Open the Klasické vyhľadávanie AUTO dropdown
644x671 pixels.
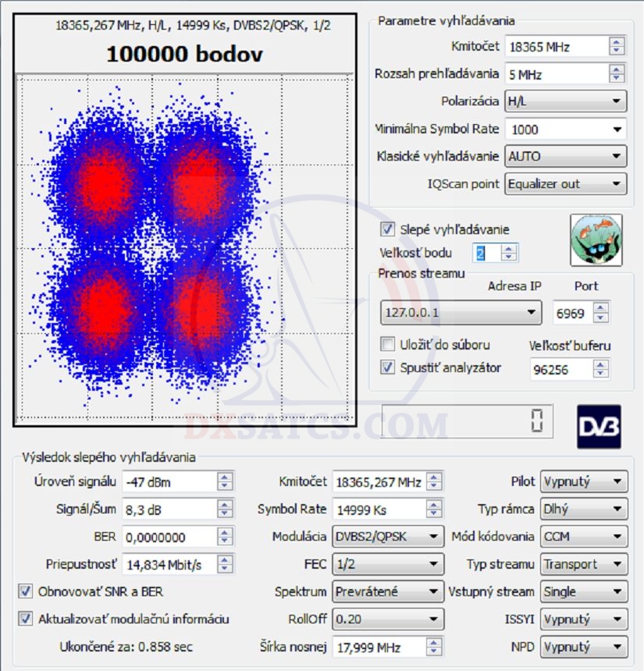[565, 156]
